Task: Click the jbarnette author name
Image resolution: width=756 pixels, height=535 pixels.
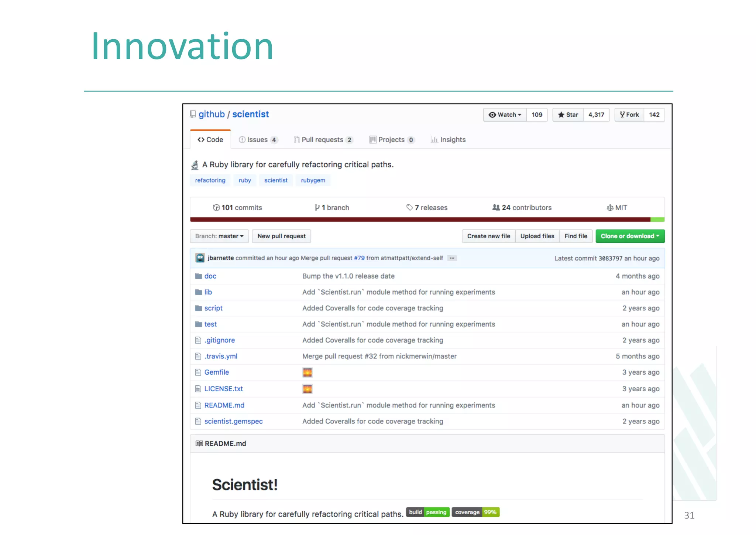Action: tap(221, 258)
